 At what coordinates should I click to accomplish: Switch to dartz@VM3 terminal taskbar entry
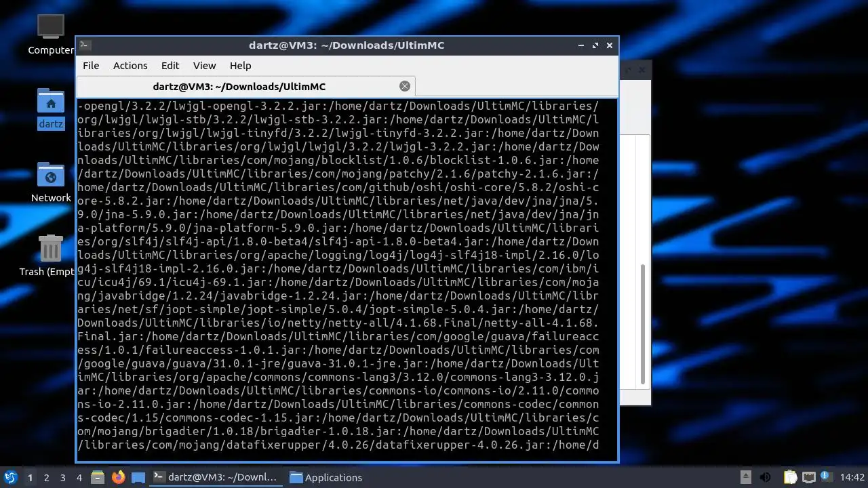click(215, 478)
